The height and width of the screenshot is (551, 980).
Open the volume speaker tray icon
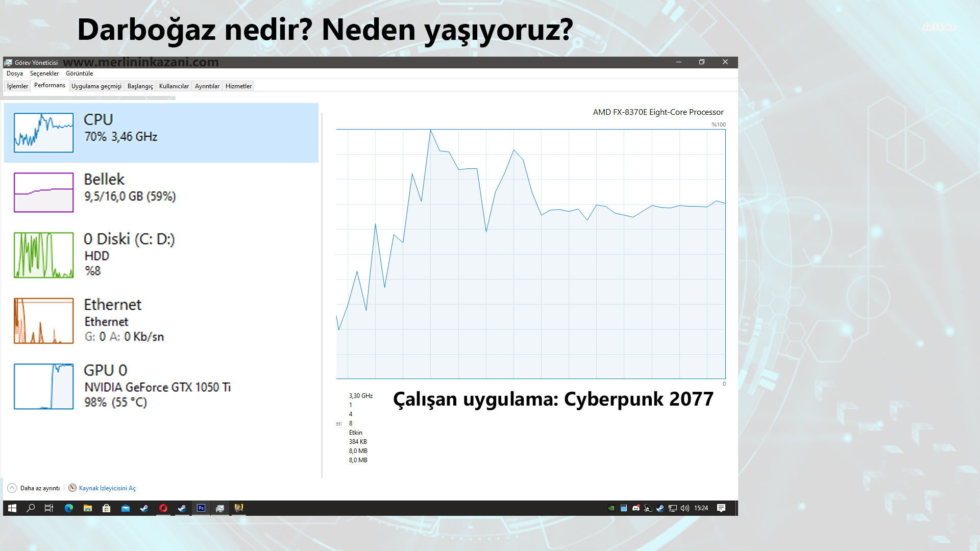(x=685, y=508)
